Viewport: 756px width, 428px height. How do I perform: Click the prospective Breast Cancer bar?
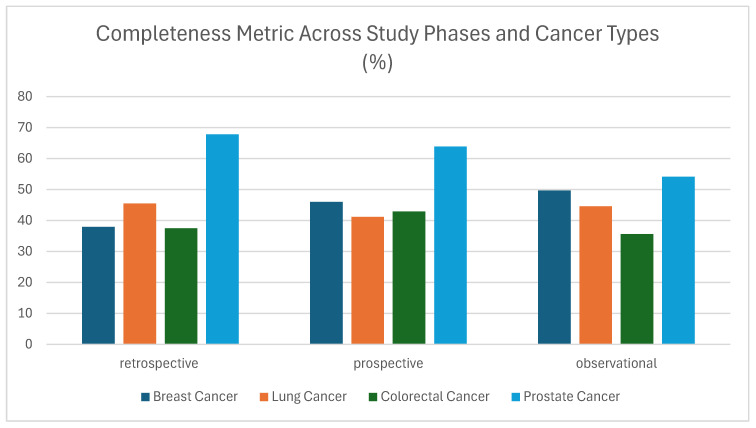click(326, 273)
